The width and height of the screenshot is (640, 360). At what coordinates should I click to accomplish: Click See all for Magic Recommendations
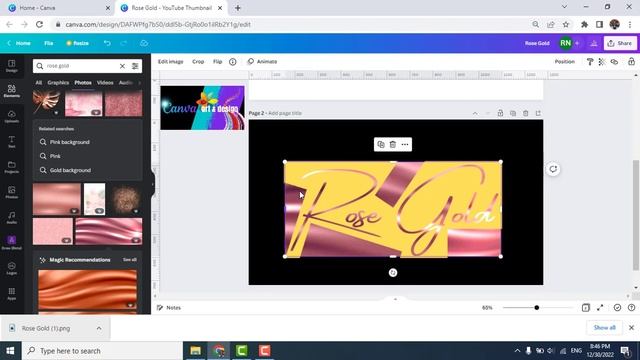[130, 260]
